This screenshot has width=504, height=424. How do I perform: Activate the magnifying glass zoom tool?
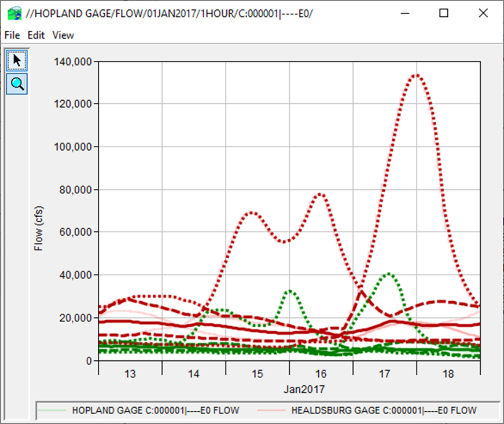[17, 84]
